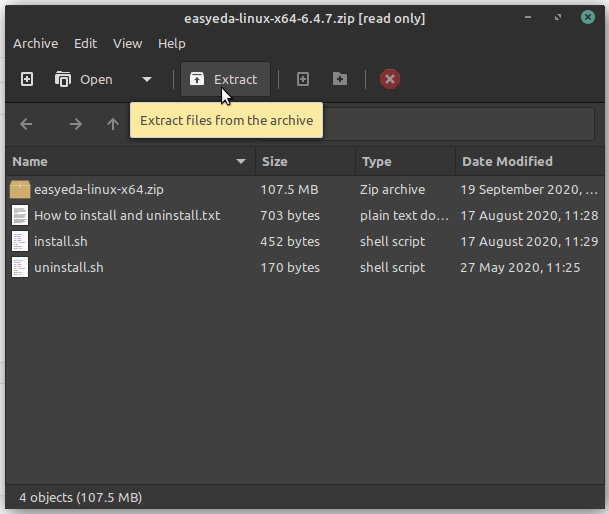Open the Archive menu
Image resolution: width=609 pixels, height=514 pixels.
(36, 44)
